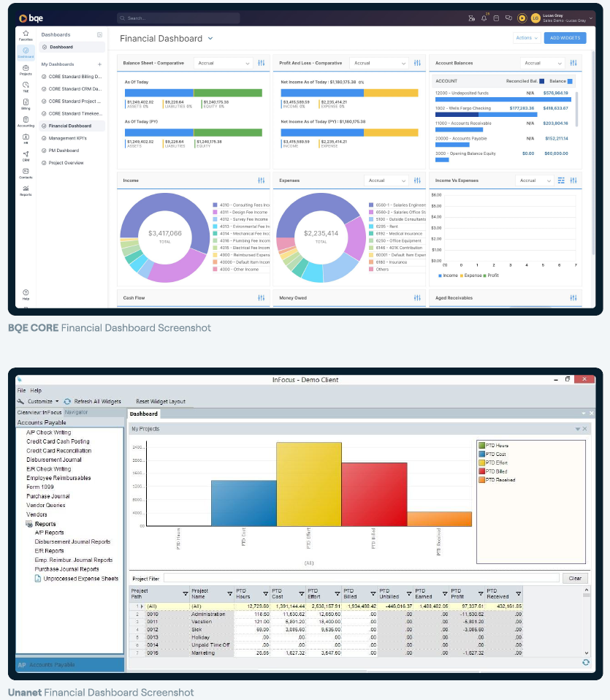Expand the Financial Dashboard title chevron
The width and height of the screenshot is (610, 700).
[210, 39]
